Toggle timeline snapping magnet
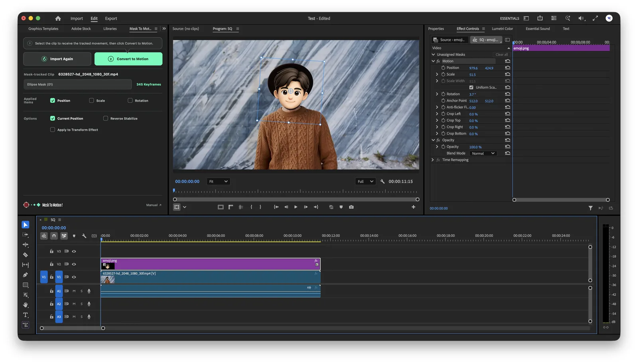The height and width of the screenshot is (364, 638). (54, 236)
